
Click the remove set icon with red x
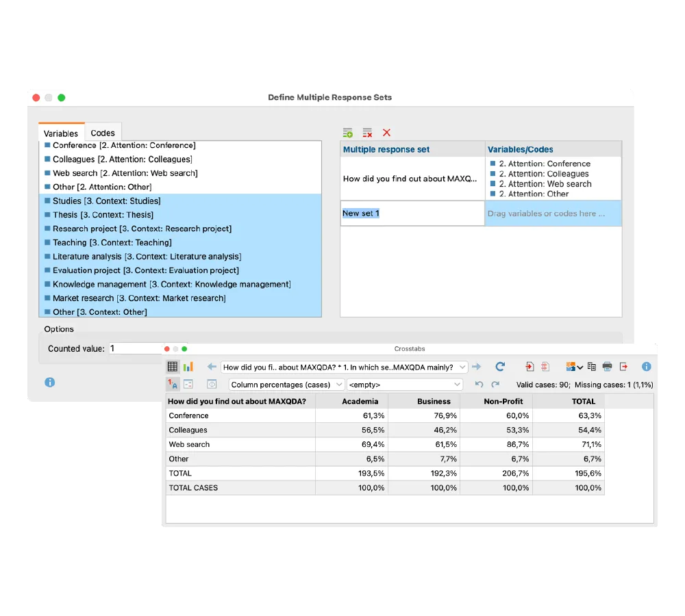pos(367,133)
